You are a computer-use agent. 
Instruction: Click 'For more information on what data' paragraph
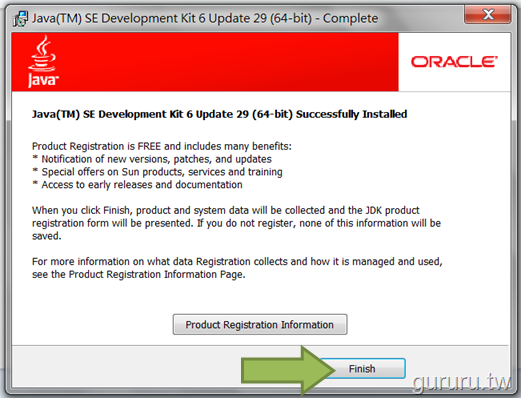click(x=237, y=268)
